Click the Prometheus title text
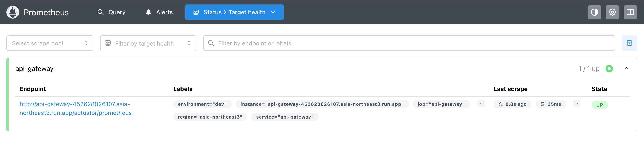This screenshot has height=159, width=644. click(46, 12)
